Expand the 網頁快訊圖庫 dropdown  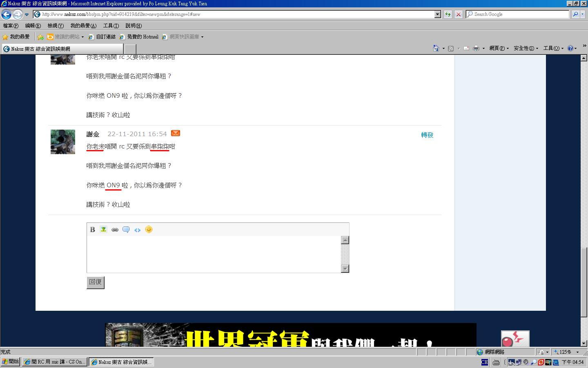click(x=202, y=37)
